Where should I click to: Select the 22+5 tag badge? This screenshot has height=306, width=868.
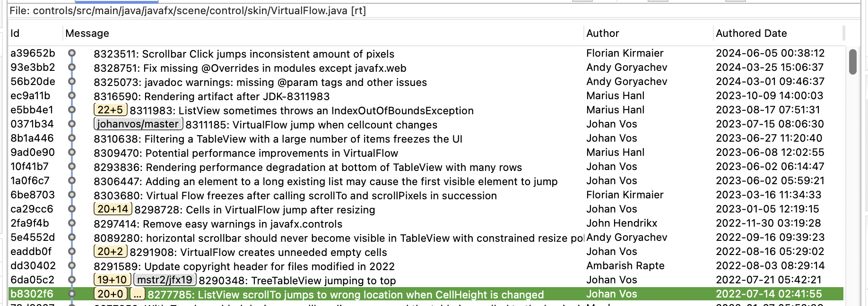point(110,110)
